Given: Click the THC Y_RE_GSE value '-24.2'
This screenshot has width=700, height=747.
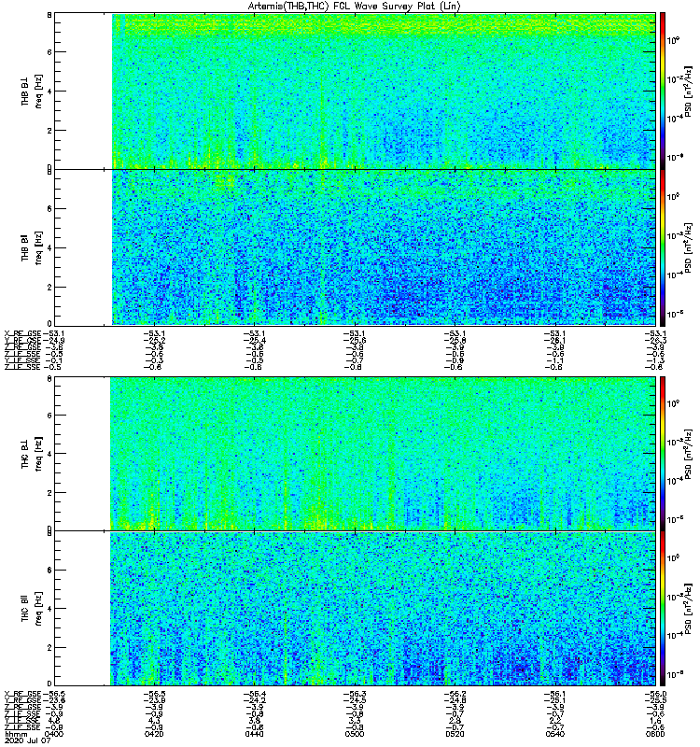Looking at the screenshot, I should coord(255,700).
